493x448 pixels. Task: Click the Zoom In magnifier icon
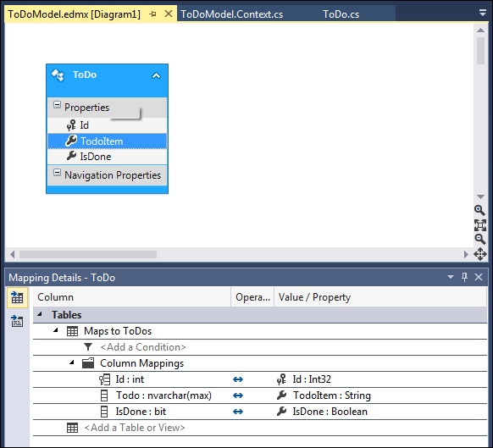(479, 210)
